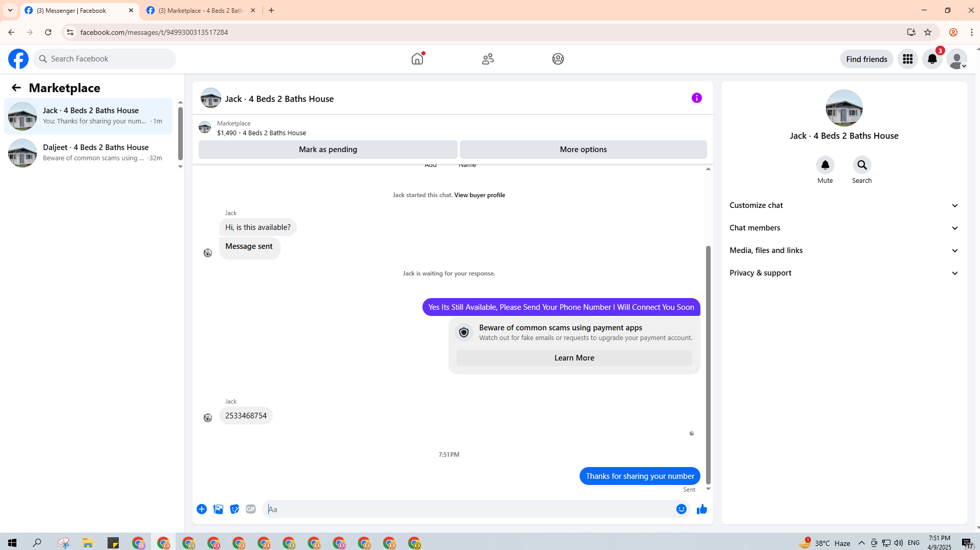The image size is (980, 550).
Task: Open the Facebook logo home link
Action: (18, 59)
